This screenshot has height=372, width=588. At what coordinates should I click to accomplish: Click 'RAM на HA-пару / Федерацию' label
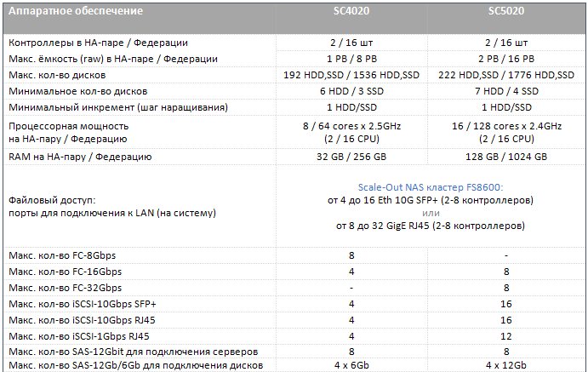[80, 157]
